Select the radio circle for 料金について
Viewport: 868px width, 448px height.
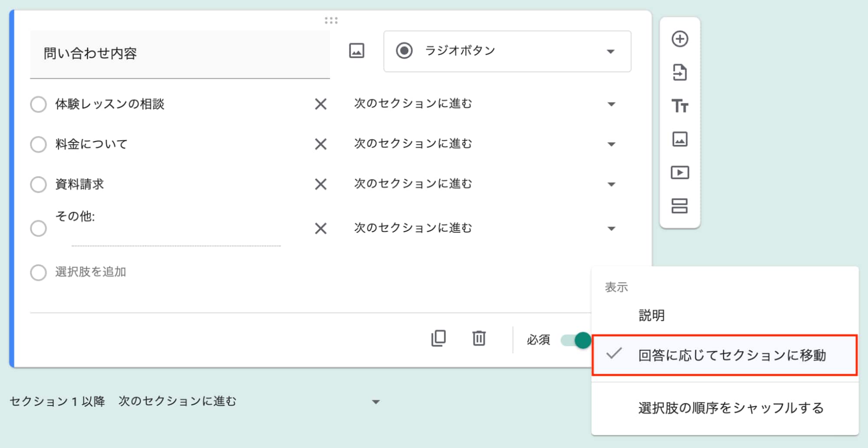38,144
